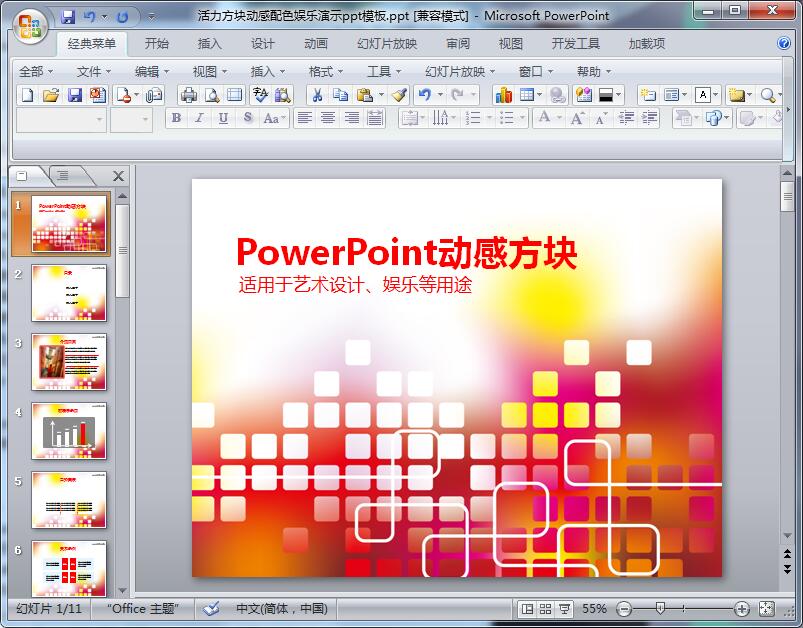Switch to the 开始 ribbon tab
The image size is (803, 628).
point(156,44)
